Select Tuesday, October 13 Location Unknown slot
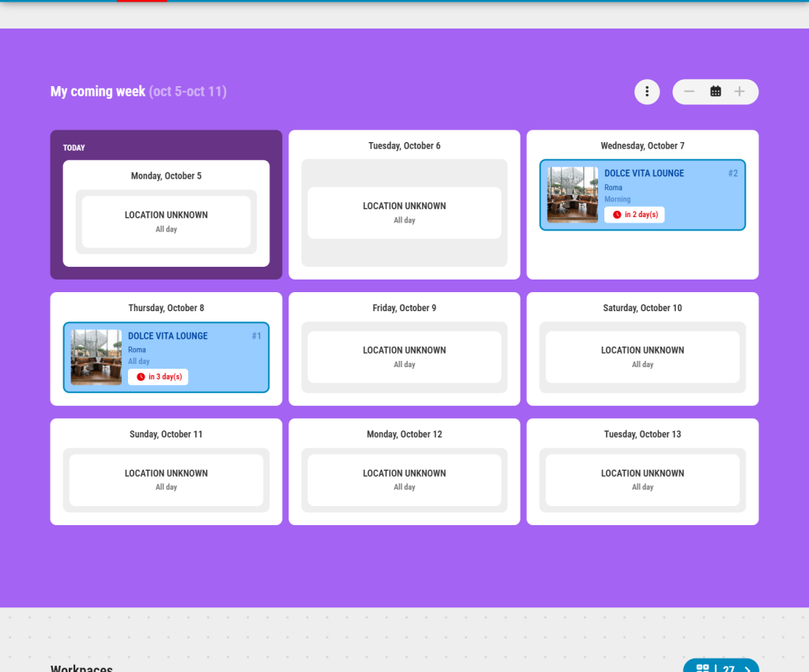 (x=642, y=479)
